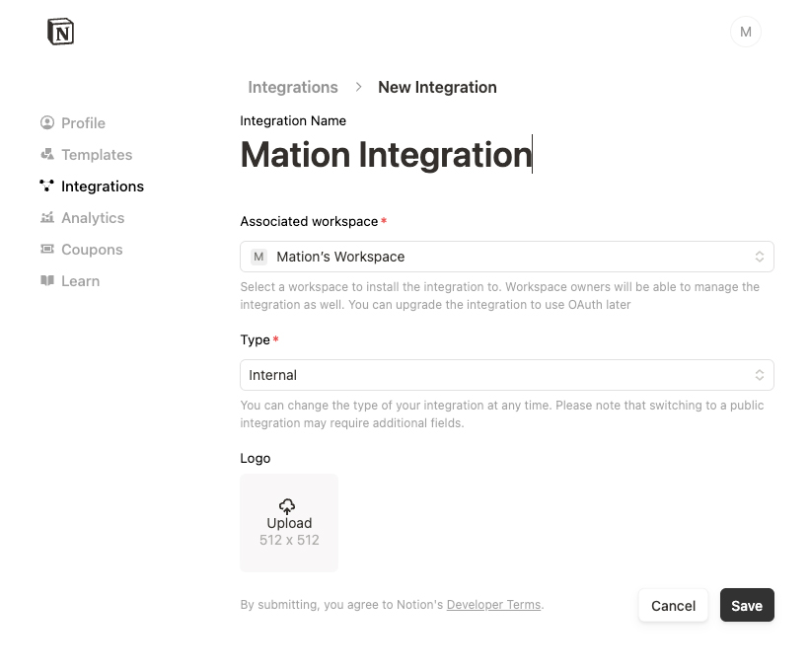The height and width of the screenshot is (672, 809).
Task: Click the Profile person icon
Action: (x=47, y=122)
